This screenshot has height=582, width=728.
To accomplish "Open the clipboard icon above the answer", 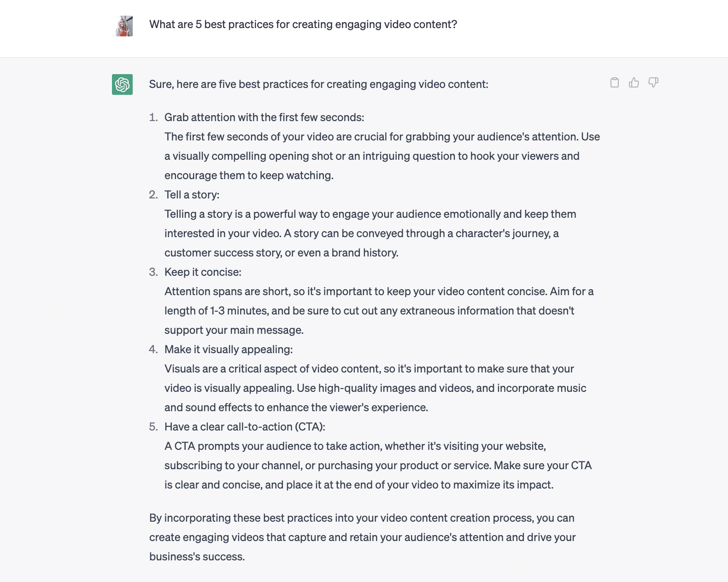I will point(615,82).
